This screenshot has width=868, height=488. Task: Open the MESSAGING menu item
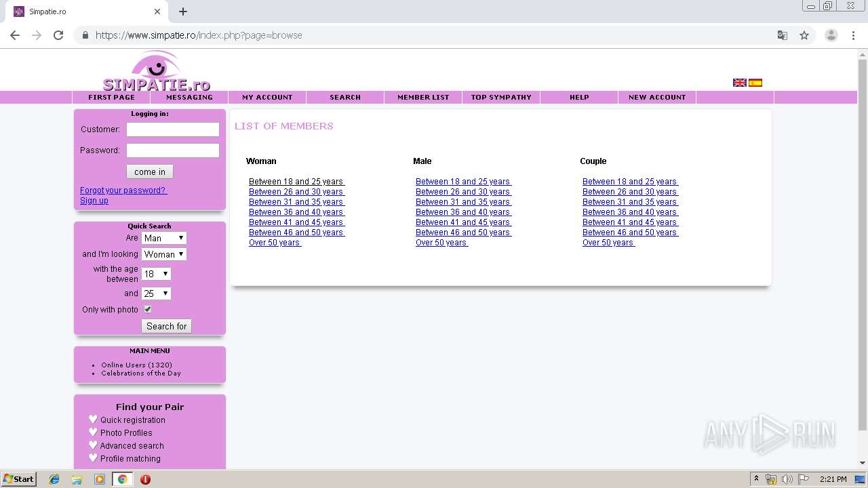189,97
